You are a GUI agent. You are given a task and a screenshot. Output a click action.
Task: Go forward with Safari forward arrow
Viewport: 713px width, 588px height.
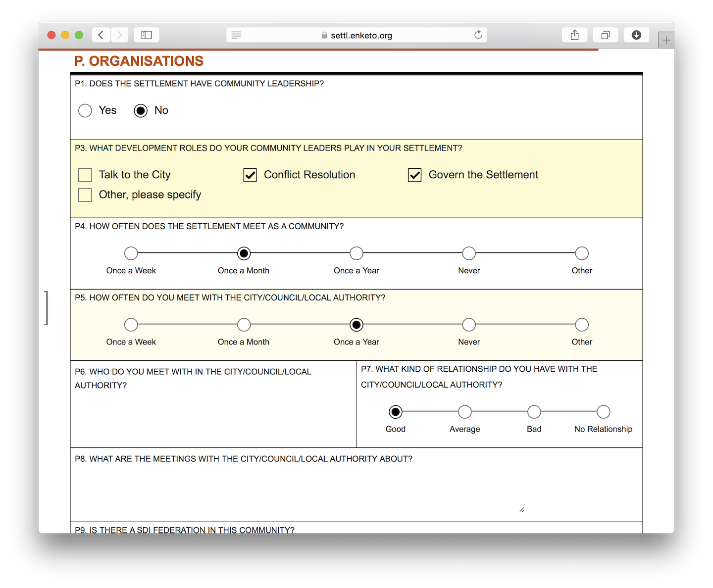[x=119, y=35]
